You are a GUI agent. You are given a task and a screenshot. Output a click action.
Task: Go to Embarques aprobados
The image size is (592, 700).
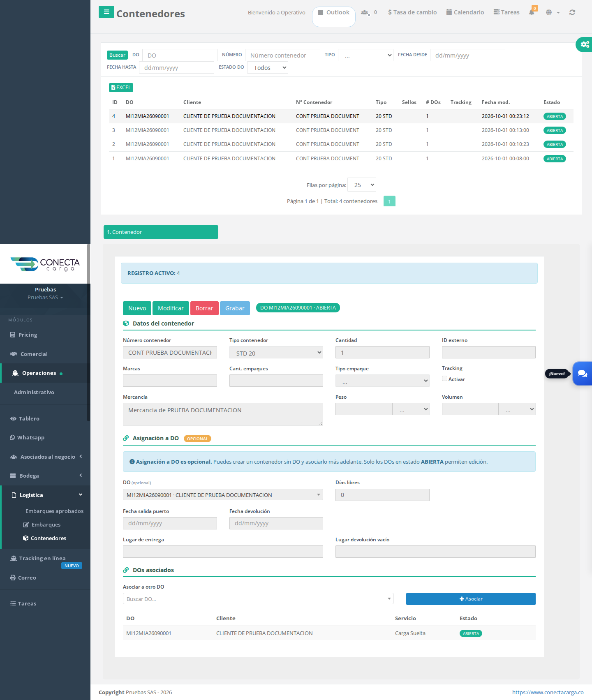54,511
